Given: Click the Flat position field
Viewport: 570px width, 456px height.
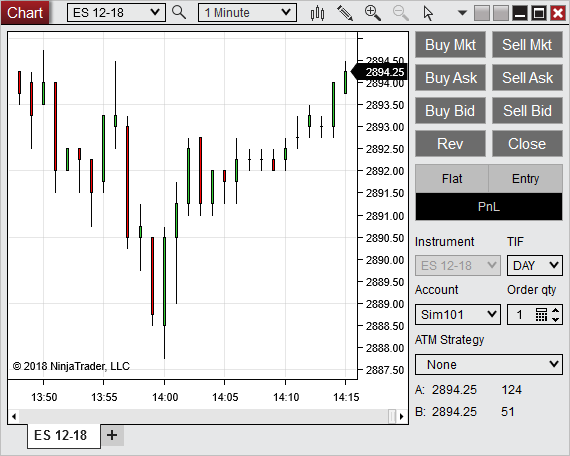Looking at the screenshot, I should 452,179.
